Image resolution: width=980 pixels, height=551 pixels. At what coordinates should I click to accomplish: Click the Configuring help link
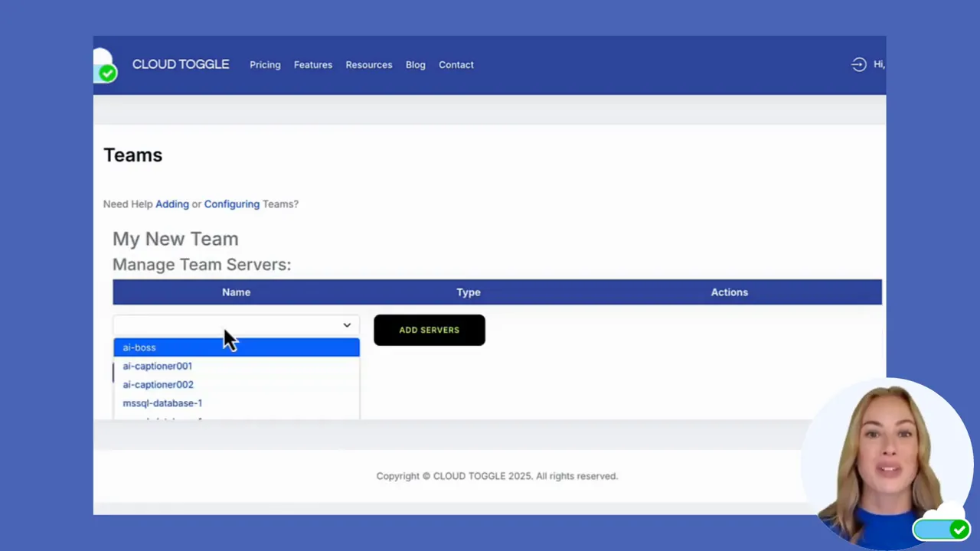[231, 204]
